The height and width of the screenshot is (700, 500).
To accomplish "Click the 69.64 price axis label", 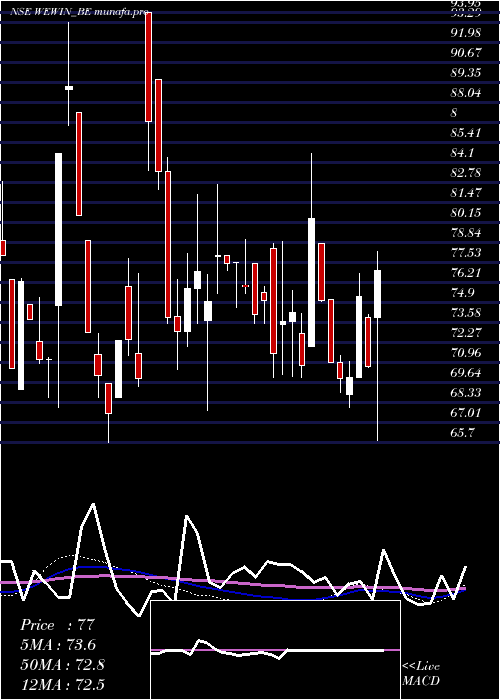I will (x=466, y=372).
